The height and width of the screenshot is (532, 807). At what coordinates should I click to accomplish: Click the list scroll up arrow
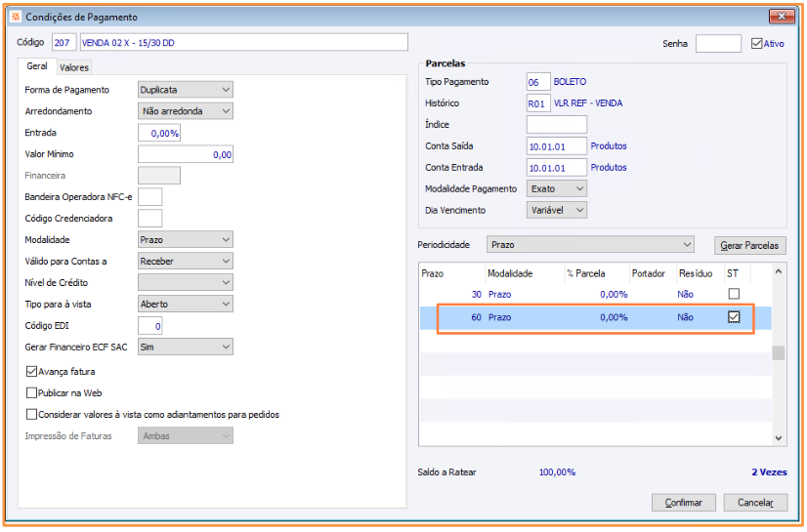click(778, 271)
